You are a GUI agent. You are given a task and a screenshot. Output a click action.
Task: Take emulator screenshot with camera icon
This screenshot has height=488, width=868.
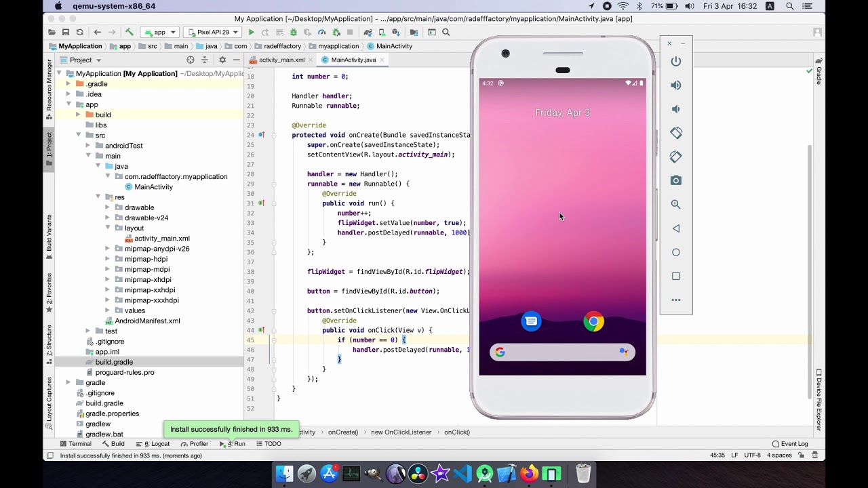(676, 180)
